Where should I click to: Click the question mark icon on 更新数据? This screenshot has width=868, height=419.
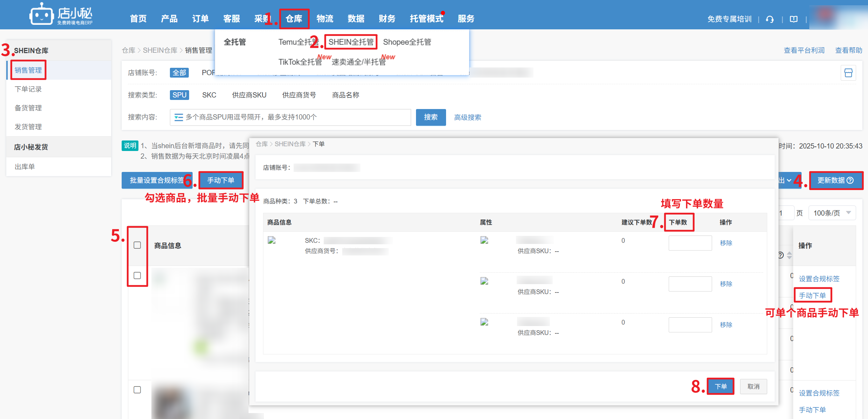(x=851, y=180)
